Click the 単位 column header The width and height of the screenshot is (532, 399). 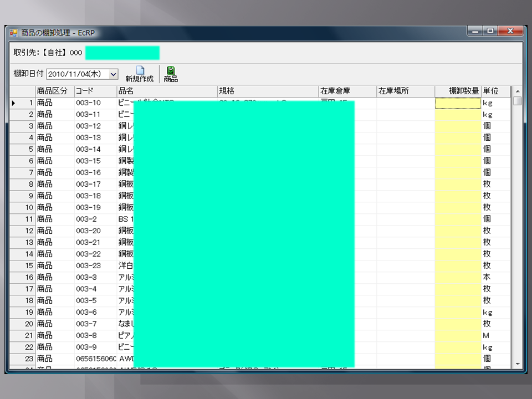click(495, 91)
